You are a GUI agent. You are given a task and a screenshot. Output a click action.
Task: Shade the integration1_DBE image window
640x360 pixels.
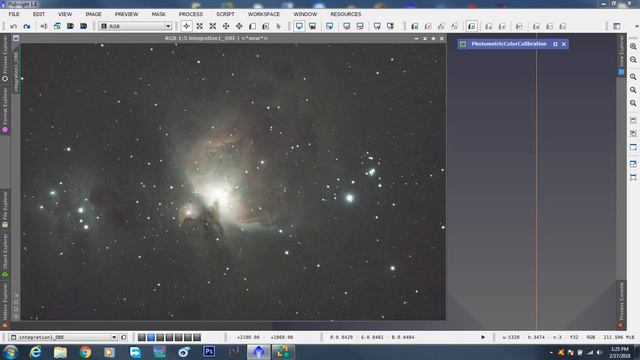point(424,38)
